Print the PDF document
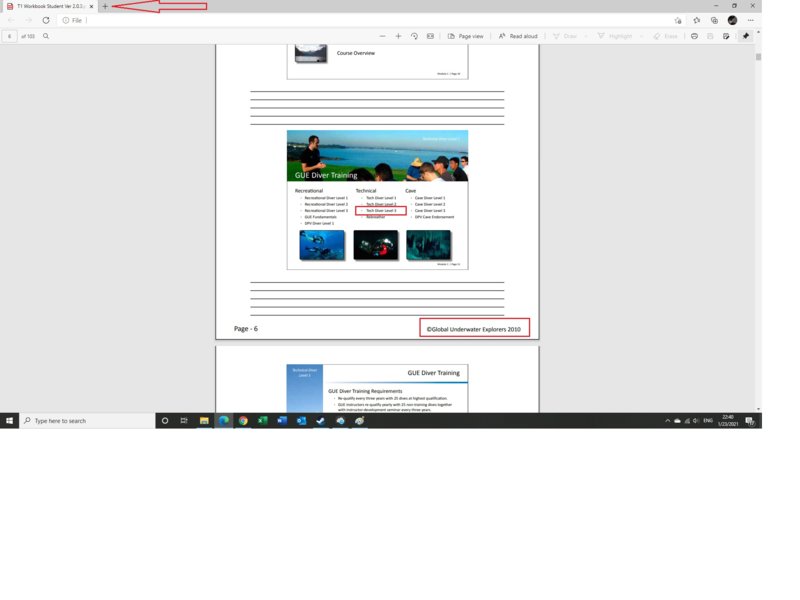Image resolution: width=800 pixels, height=600 pixels. (694, 36)
